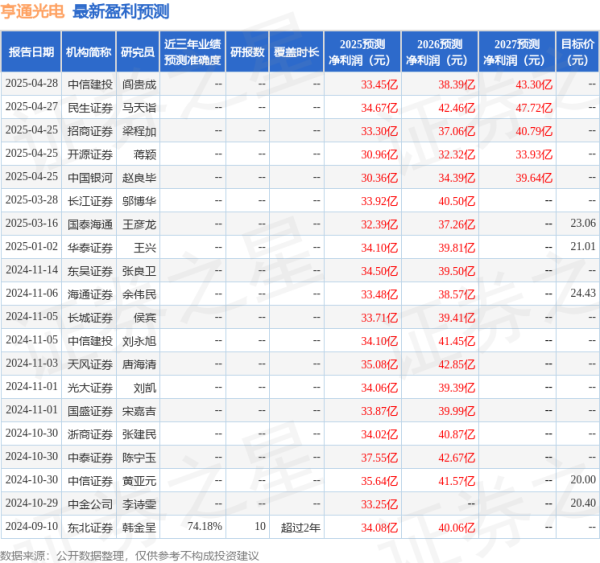Screen dimensions: 600x563
Task: Click the 民生证券 institution cell
Action: [x=90, y=108]
